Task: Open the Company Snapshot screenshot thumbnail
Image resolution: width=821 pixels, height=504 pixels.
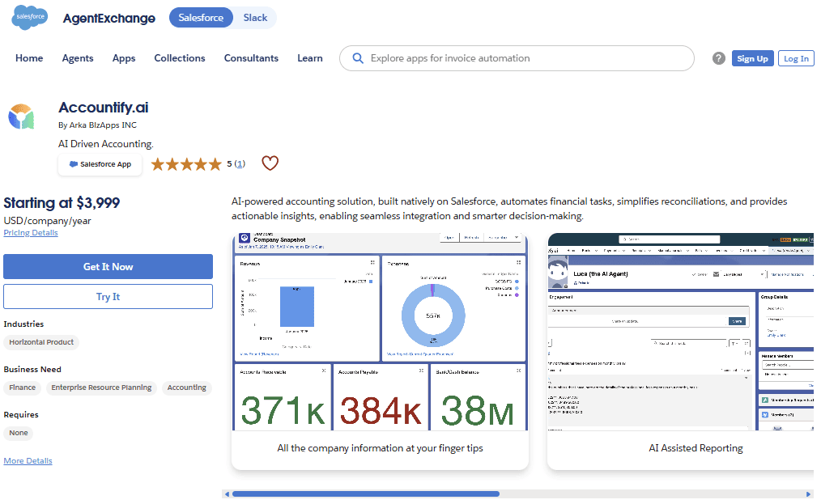Action: point(380,332)
